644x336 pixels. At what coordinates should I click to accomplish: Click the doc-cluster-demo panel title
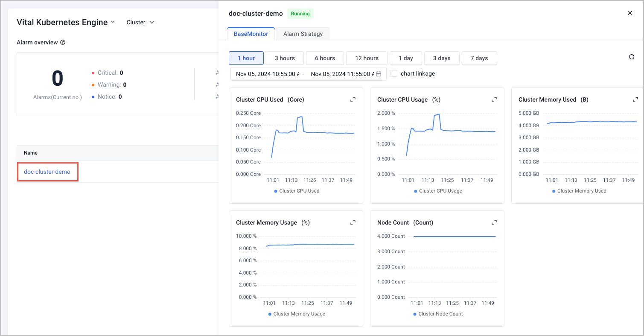coord(256,13)
